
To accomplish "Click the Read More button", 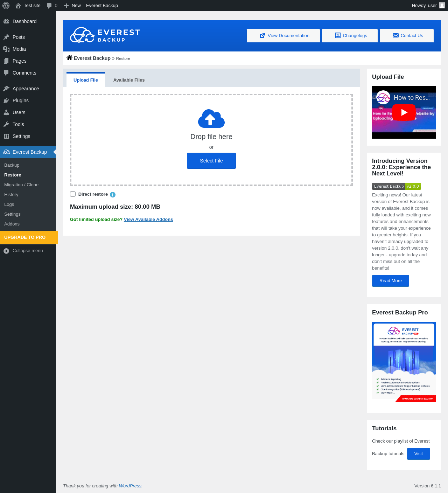I will pos(391,281).
